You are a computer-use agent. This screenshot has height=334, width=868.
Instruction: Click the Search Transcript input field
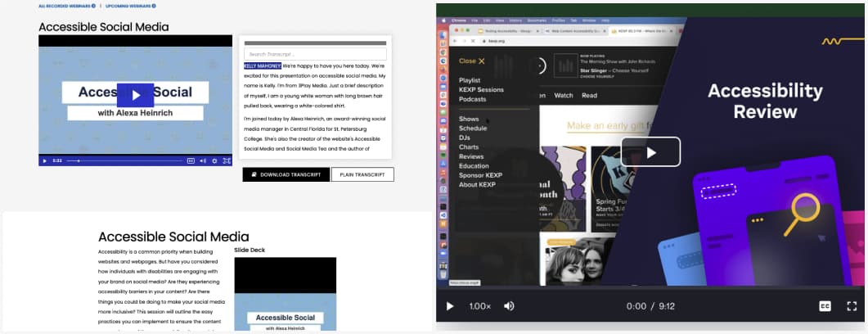[315, 54]
